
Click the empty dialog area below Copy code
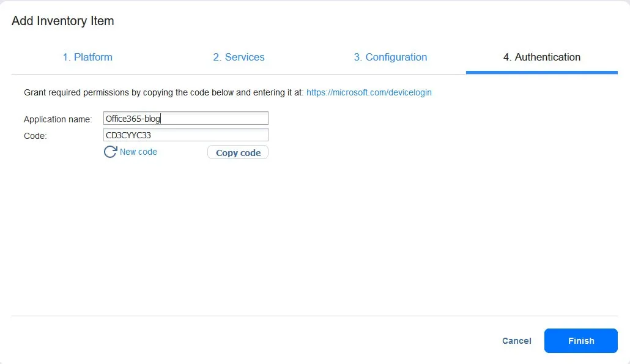pyautogui.click(x=306, y=239)
